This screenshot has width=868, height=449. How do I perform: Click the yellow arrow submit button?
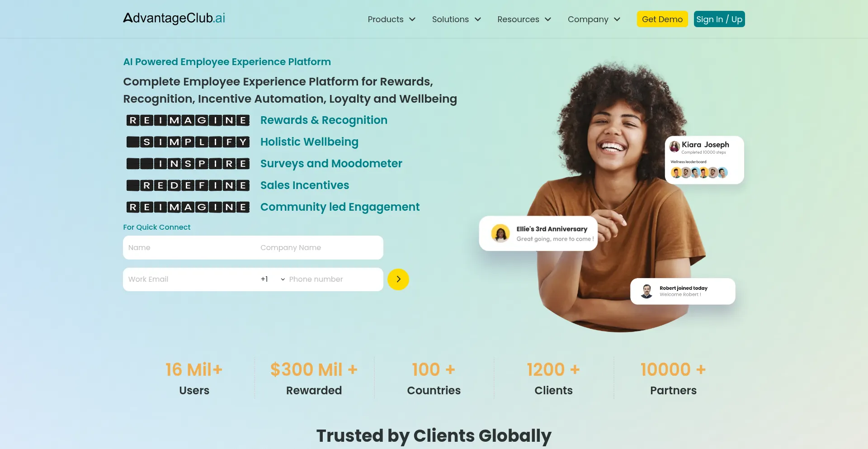(398, 279)
